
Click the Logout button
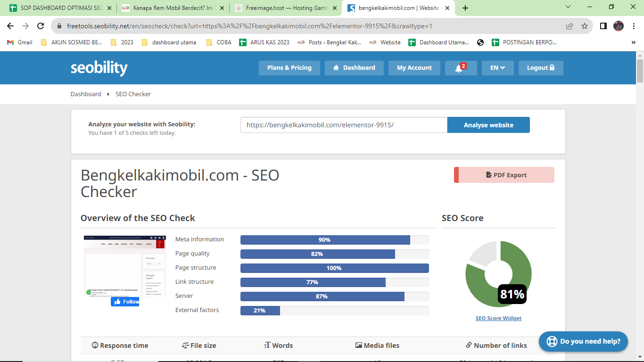pyautogui.click(x=541, y=68)
